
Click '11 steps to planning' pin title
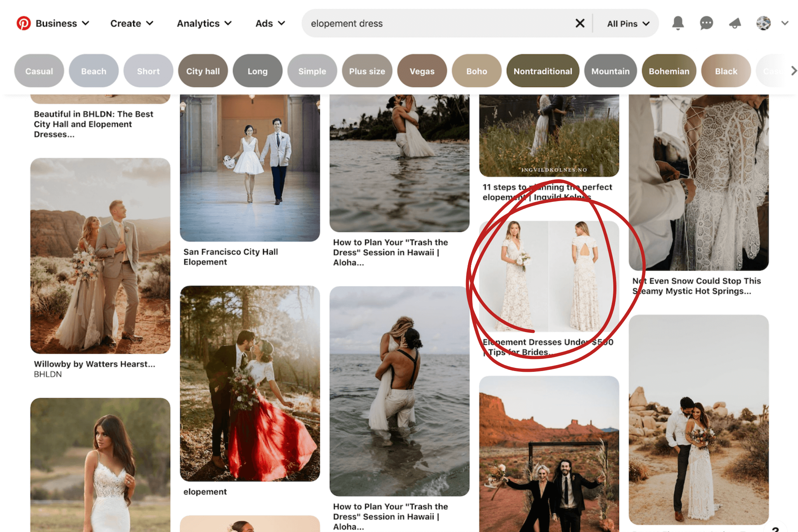(547, 192)
